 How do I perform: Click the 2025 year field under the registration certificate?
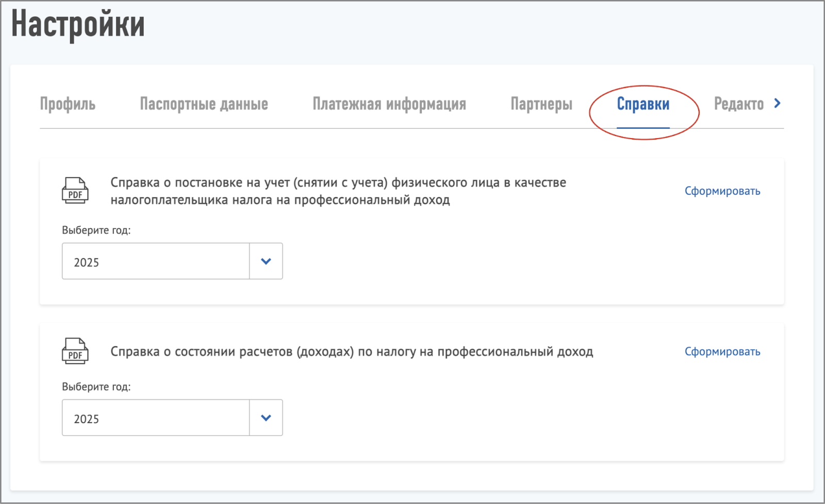point(156,262)
